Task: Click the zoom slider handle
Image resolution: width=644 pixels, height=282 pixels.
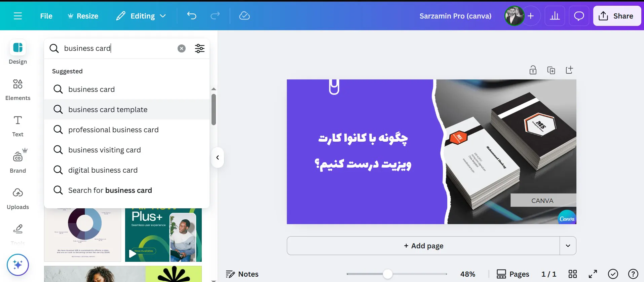Action: (388, 274)
